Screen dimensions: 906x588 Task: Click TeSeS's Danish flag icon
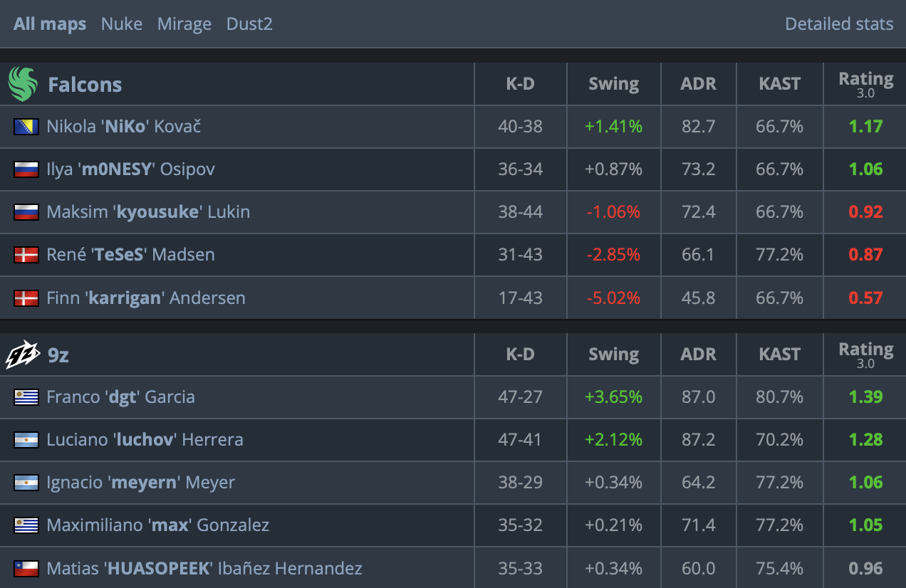click(26, 255)
